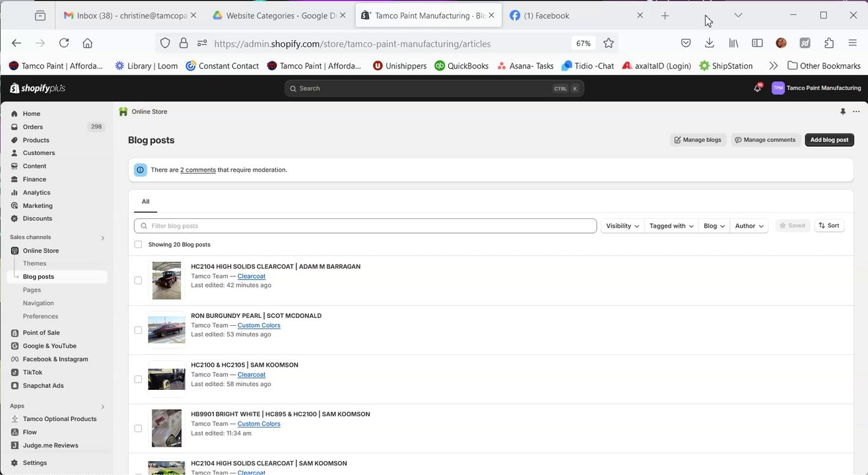Close the Facebook tab
The image size is (868, 475).
click(x=640, y=15)
